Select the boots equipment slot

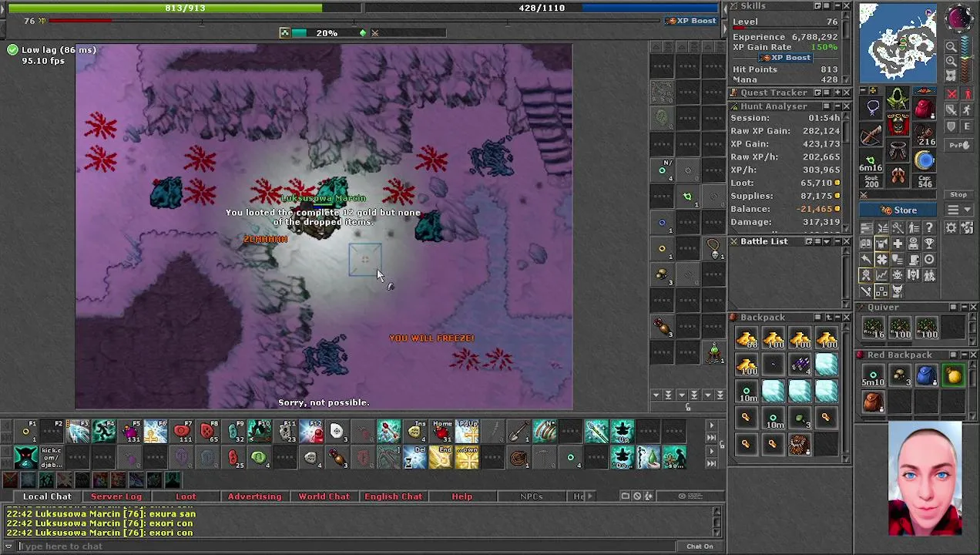coord(898,177)
